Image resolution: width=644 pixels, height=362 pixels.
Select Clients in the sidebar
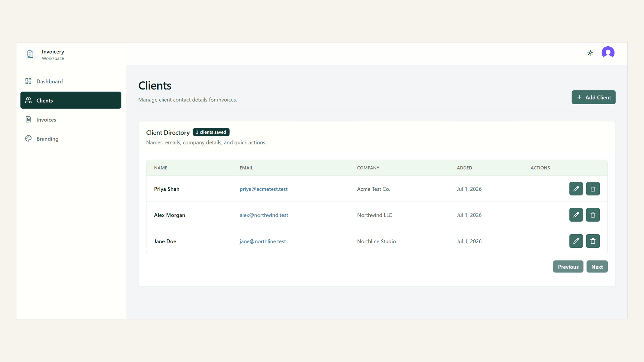coord(71,100)
